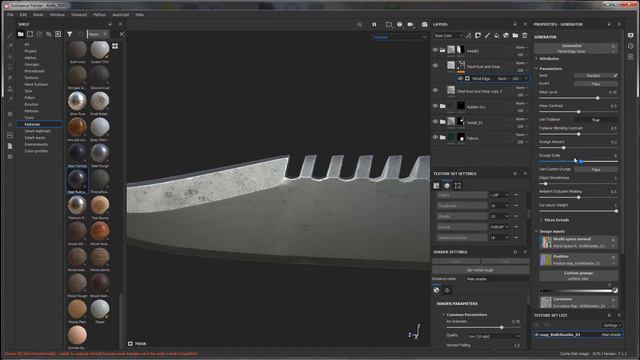The height and width of the screenshot is (360, 640).
Task: Select texture set in Texture Set List
Action: (578, 334)
